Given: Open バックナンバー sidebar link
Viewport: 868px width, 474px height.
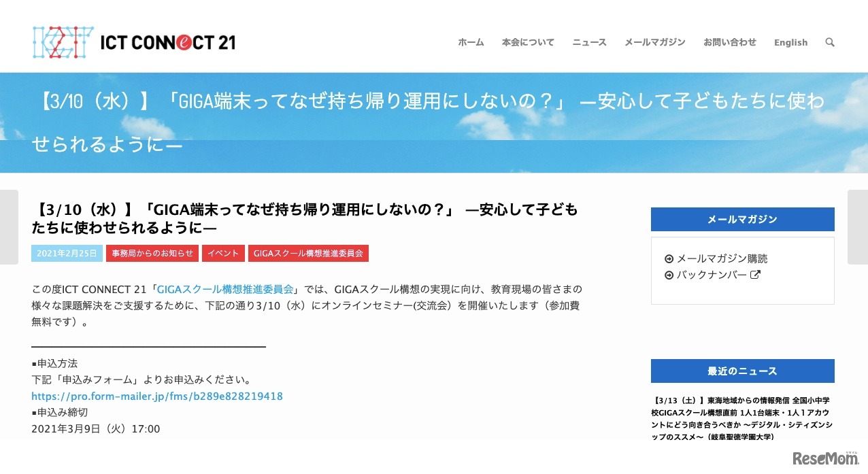Looking at the screenshot, I should pos(712,275).
